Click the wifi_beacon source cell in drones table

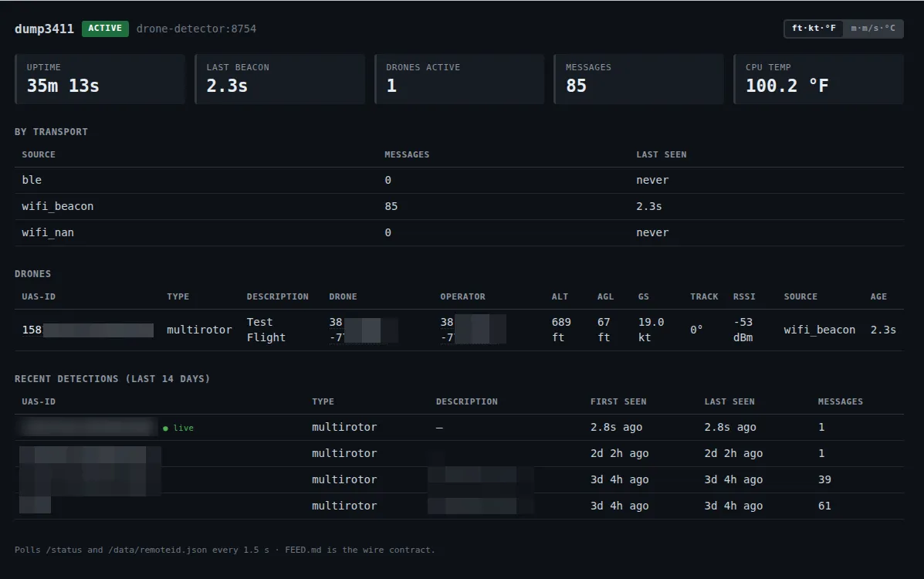pyautogui.click(x=820, y=330)
